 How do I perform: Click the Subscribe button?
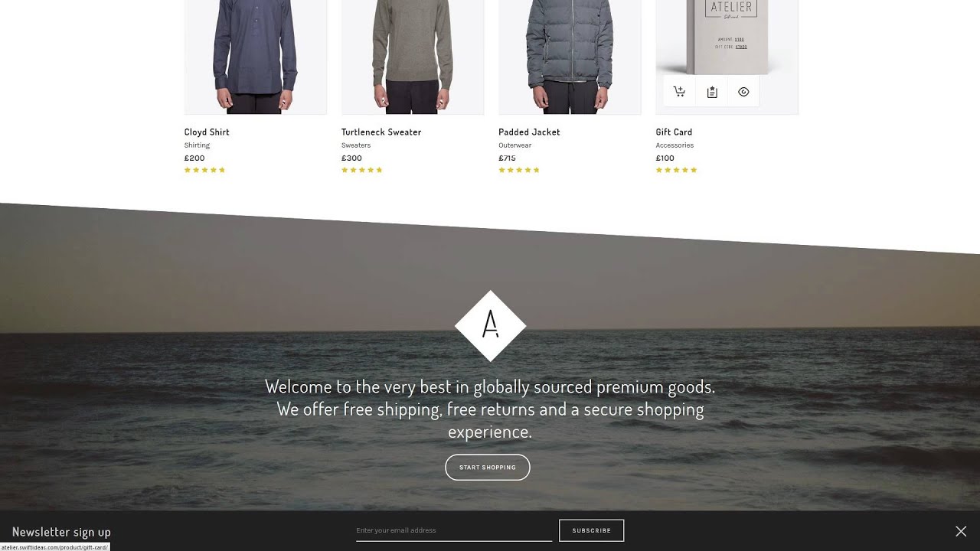592,530
